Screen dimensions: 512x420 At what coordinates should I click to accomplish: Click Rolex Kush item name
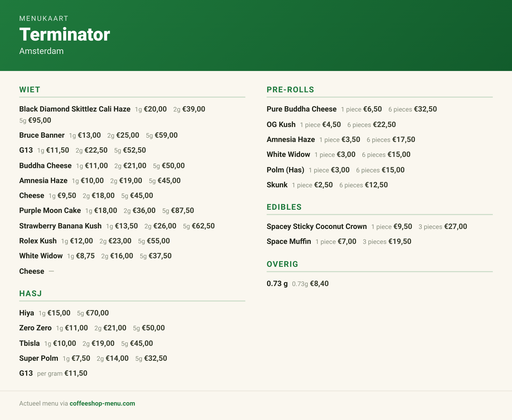click(x=38, y=241)
